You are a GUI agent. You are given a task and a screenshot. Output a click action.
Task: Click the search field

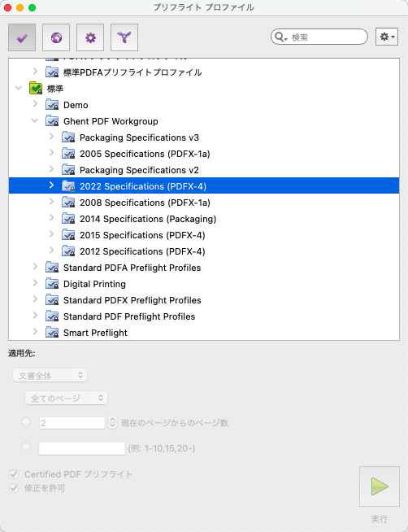point(319,37)
